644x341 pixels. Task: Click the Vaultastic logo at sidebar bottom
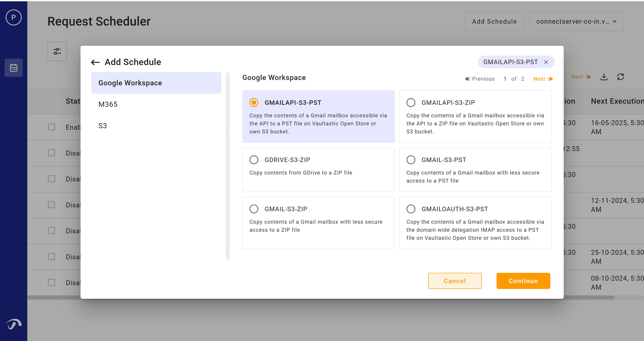click(13, 324)
